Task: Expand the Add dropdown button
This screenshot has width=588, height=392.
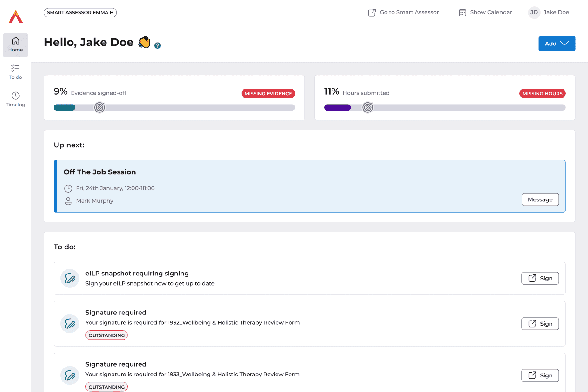Action: [557, 44]
